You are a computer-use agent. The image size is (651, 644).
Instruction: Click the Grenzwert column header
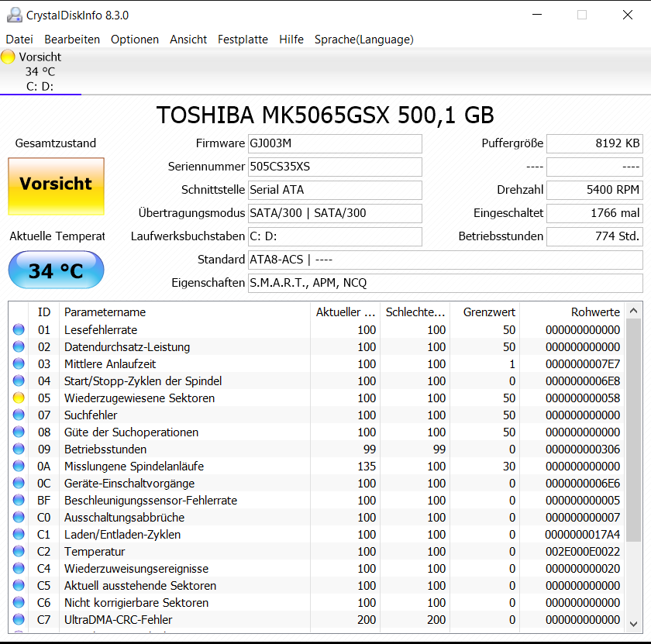pyautogui.click(x=485, y=312)
